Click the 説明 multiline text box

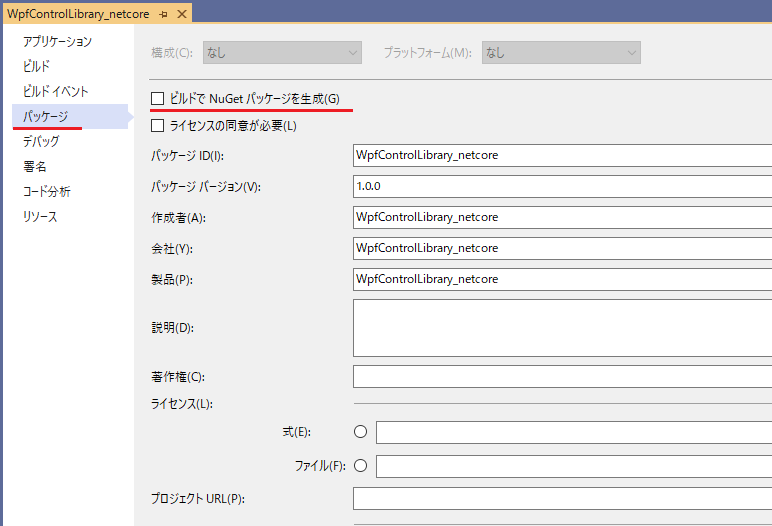562,328
